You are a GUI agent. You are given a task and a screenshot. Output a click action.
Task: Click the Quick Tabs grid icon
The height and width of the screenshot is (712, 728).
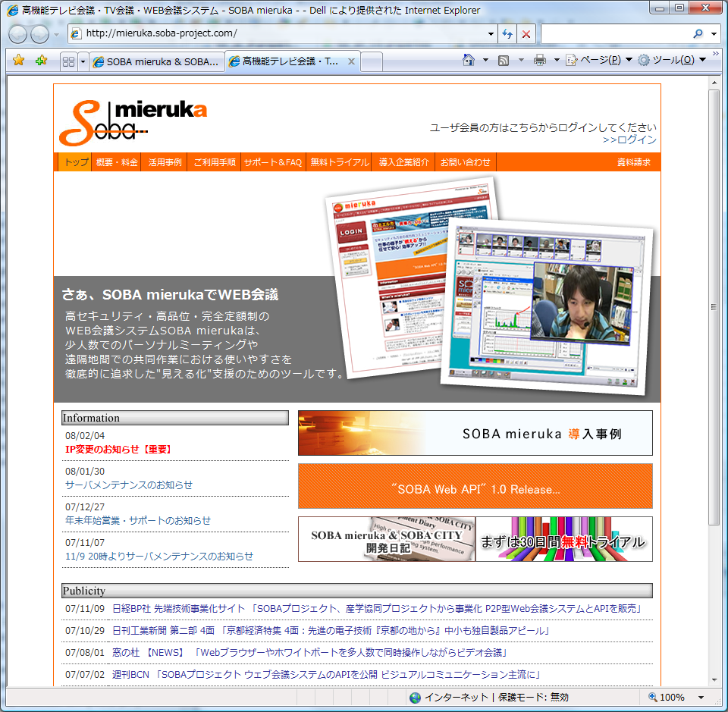pyautogui.click(x=69, y=61)
